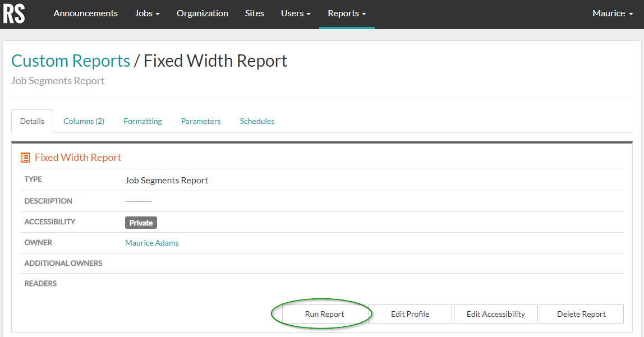Navigate to the Sites section

[254, 13]
